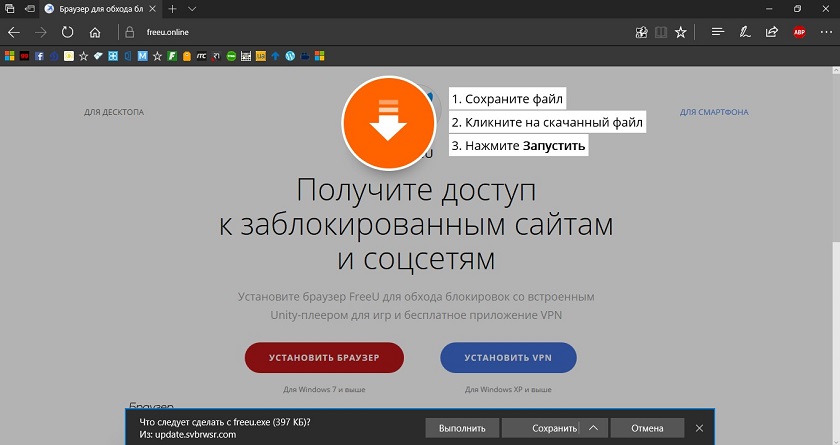The image size is (840, 445).
Task: Click blue УСТАНОВИТЬ VPN button
Action: coord(508,358)
